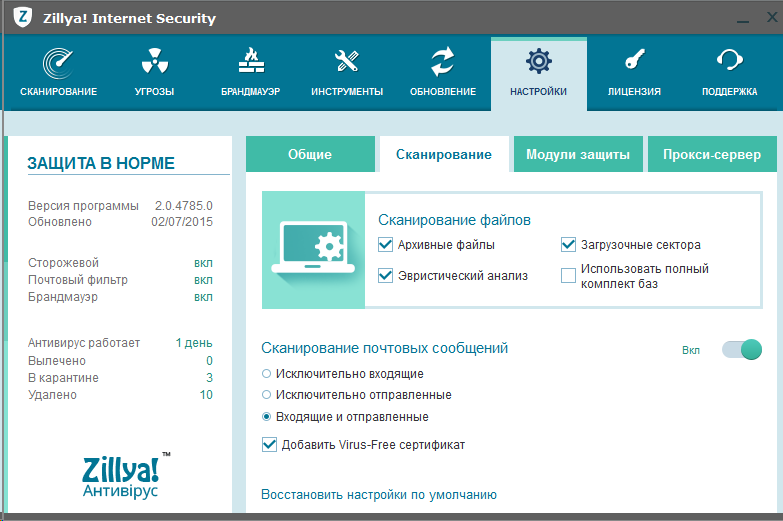Click Антивирус работает 1 день value
Screen dimensions: 783x521
pyautogui.click(x=194, y=343)
